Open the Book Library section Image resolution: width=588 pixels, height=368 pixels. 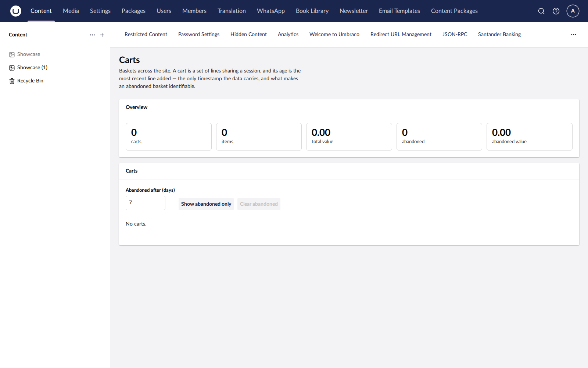pos(312,11)
